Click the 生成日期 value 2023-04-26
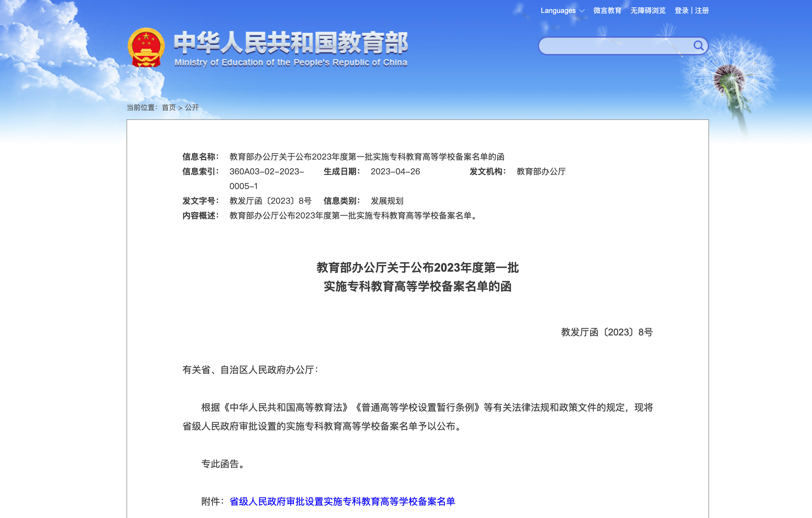 (395, 172)
